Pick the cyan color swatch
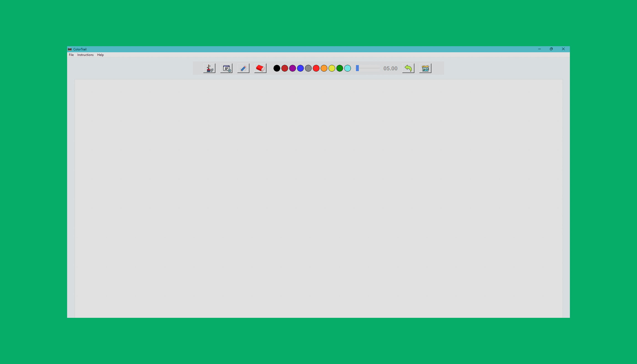 [x=347, y=68]
